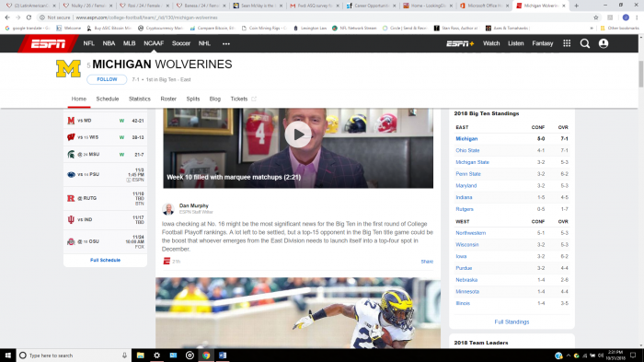
Task: Open the notifications icon in system tray
Action: (x=633, y=356)
